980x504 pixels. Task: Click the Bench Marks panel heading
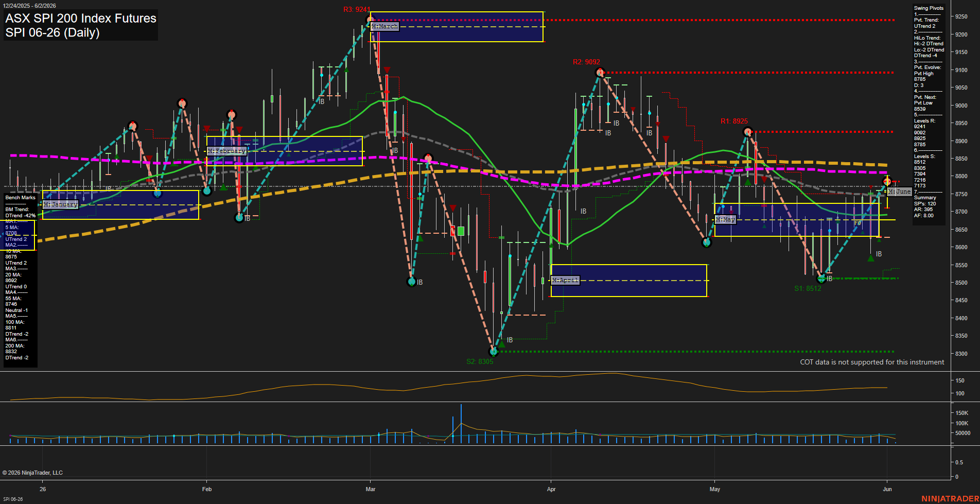tap(21, 198)
